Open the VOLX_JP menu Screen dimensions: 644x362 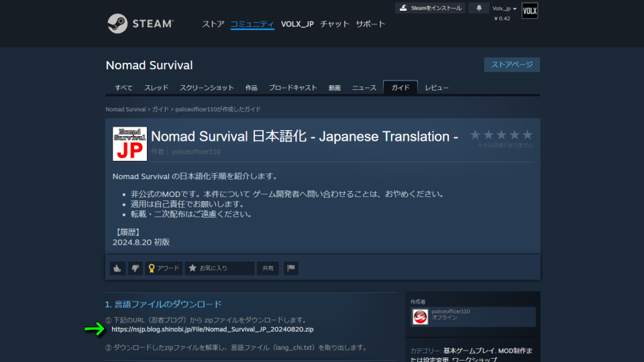point(297,24)
